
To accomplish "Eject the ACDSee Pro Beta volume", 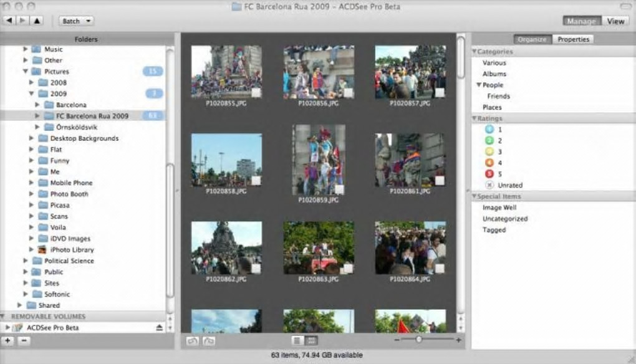I will pyautogui.click(x=159, y=327).
